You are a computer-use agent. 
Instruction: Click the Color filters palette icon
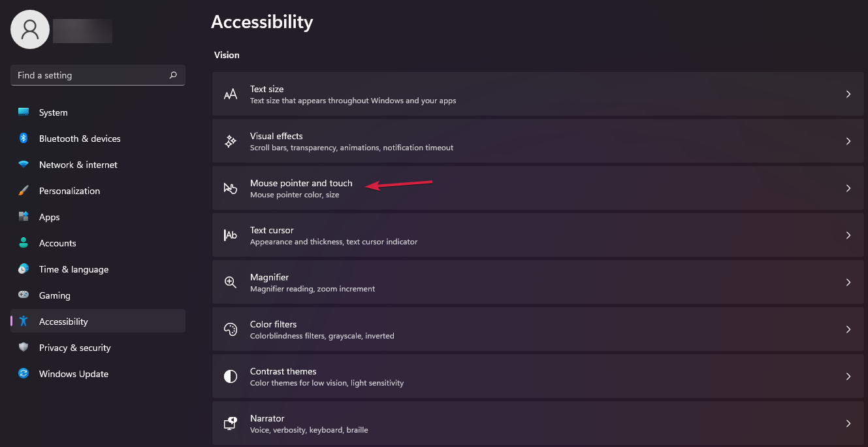click(x=231, y=329)
